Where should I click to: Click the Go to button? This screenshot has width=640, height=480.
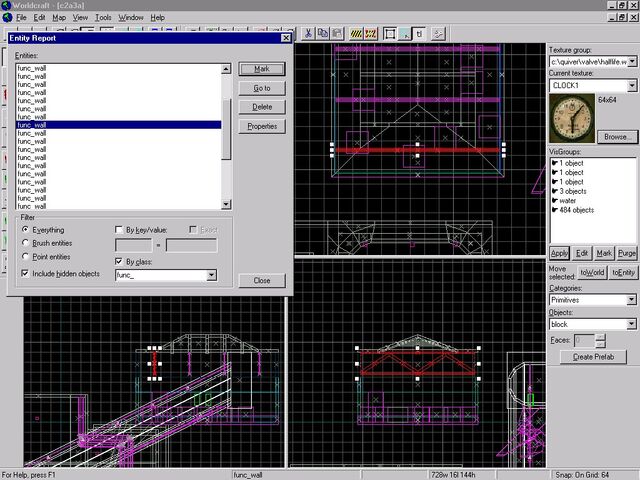tap(262, 88)
